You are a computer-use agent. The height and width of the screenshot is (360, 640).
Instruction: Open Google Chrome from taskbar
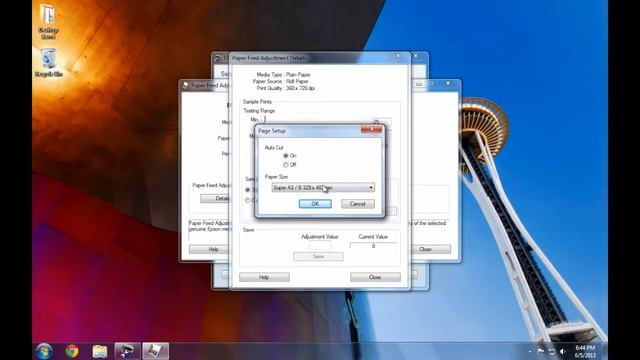click(x=72, y=351)
